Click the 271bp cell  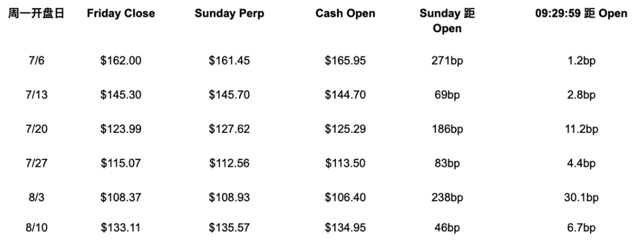click(447, 61)
